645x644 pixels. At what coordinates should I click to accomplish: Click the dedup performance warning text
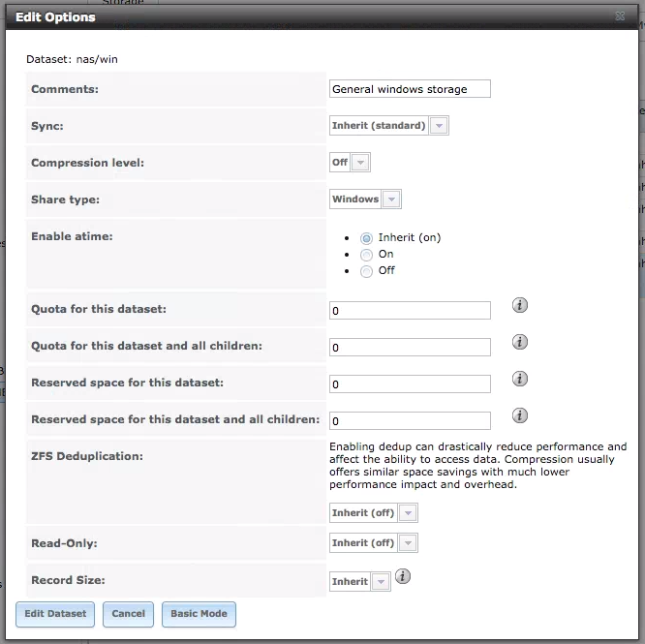(478, 466)
